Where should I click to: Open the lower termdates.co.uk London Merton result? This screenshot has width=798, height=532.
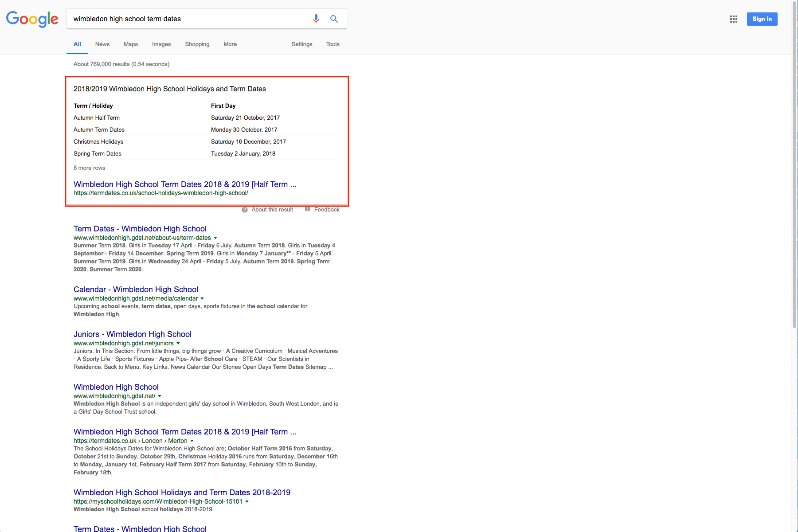click(x=185, y=432)
